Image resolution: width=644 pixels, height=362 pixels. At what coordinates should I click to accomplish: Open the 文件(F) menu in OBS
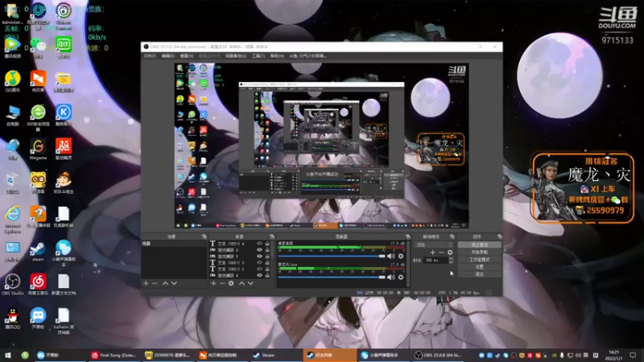[x=150, y=56]
